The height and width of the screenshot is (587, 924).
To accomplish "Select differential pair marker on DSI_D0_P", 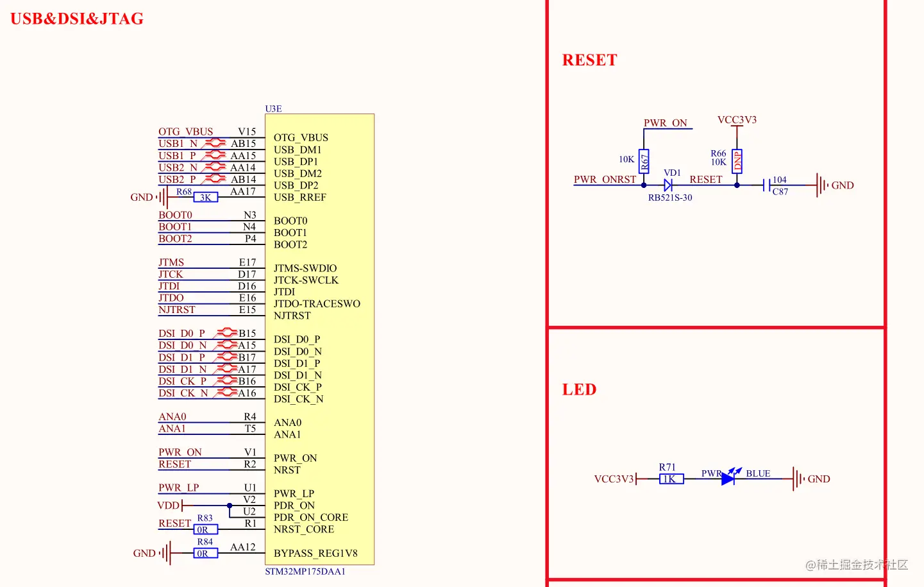I will point(226,333).
